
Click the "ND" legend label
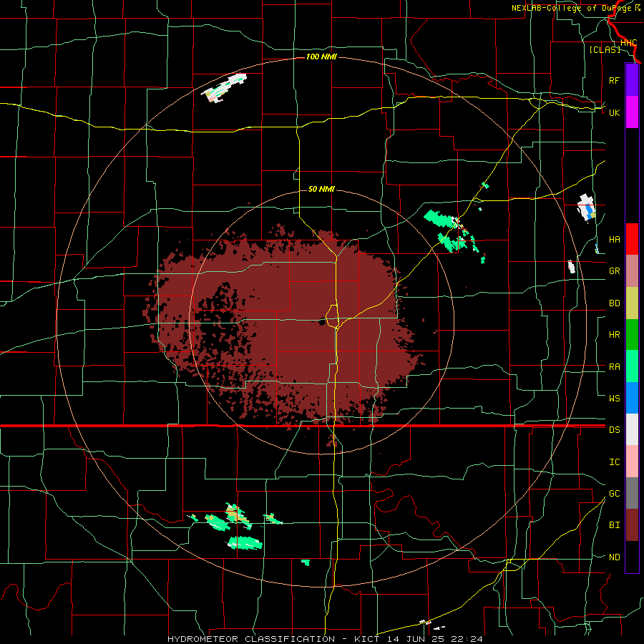point(614,557)
